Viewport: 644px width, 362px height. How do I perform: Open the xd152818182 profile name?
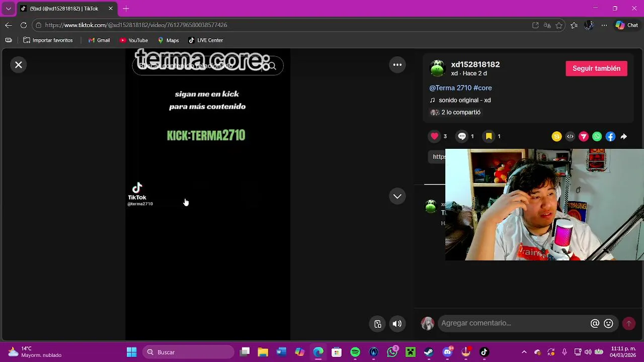point(475,64)
